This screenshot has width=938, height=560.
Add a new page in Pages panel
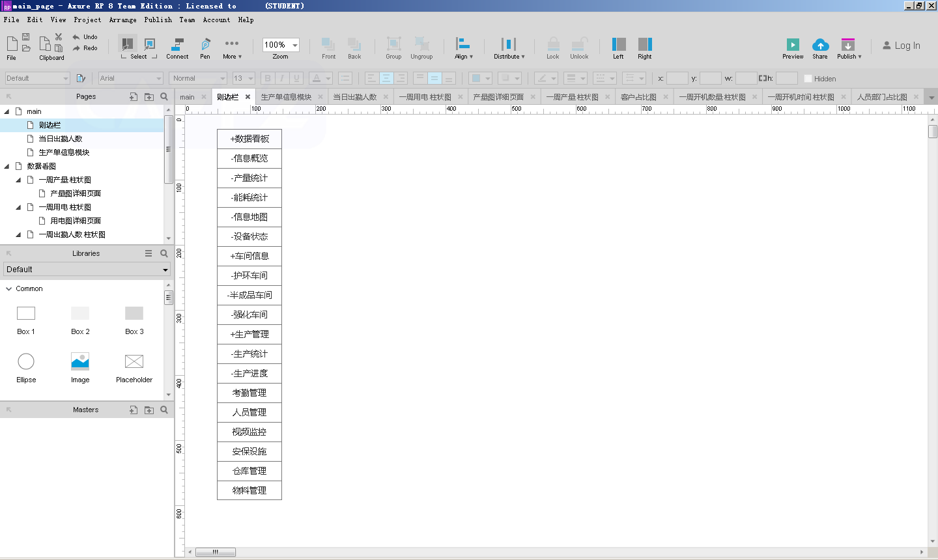[x=134, y=96]
